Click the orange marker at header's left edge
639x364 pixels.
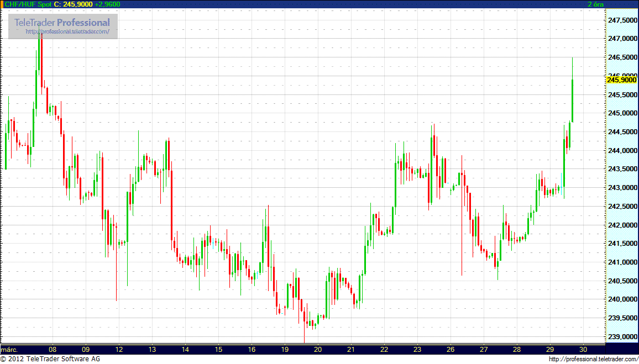click(2, 4)
